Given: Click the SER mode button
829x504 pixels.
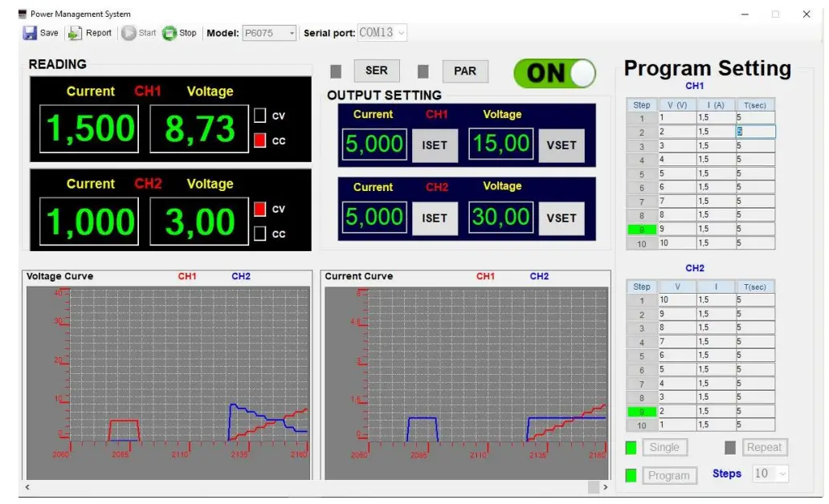Looking at the screenshot, I should pos(377,71).
